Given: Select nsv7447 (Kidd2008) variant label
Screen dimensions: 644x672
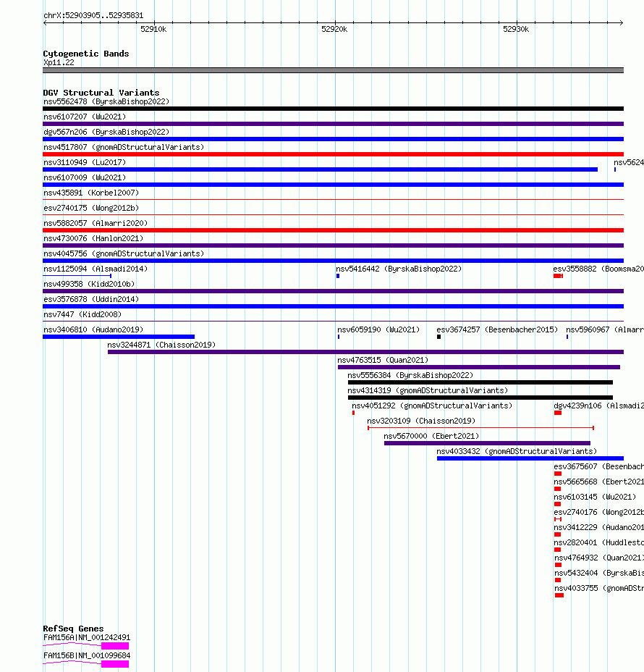Looking at the screenshot, I should click(82, 314).
